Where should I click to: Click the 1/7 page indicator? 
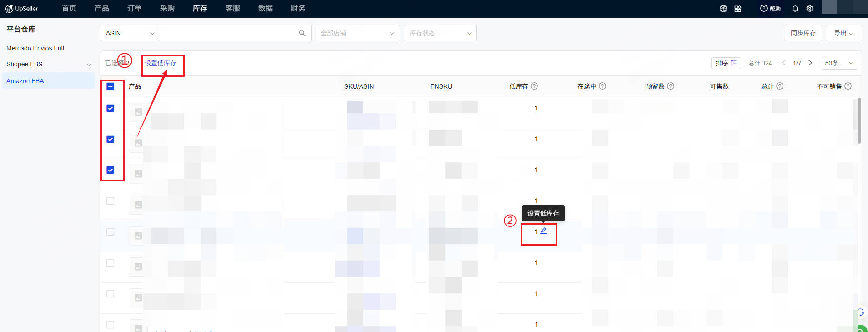797,63
